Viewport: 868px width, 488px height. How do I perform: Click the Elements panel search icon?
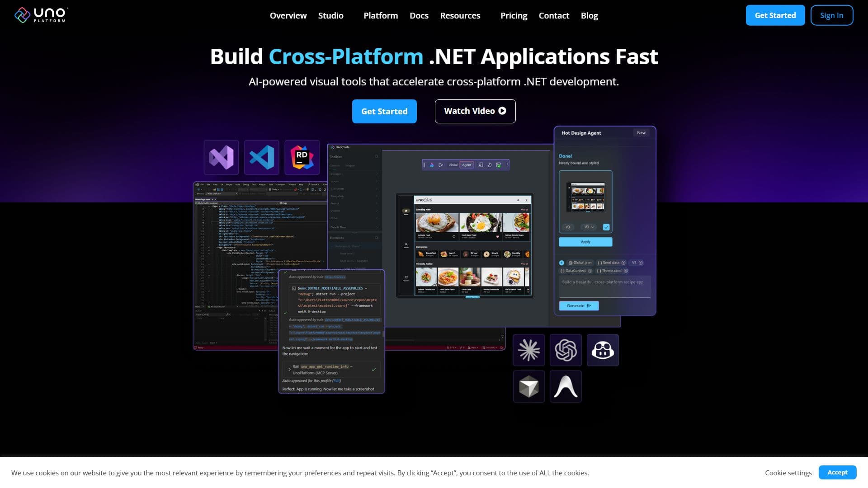coord(376,238)
